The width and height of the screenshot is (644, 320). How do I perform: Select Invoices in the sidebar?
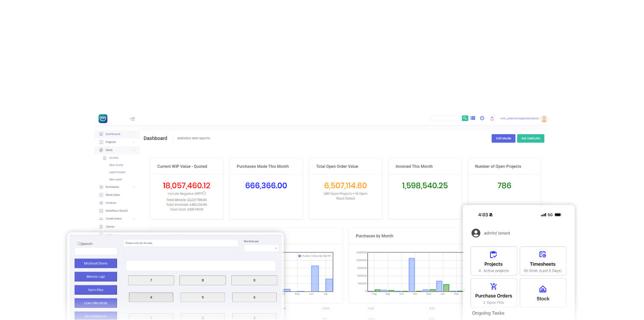coord(110,203)
